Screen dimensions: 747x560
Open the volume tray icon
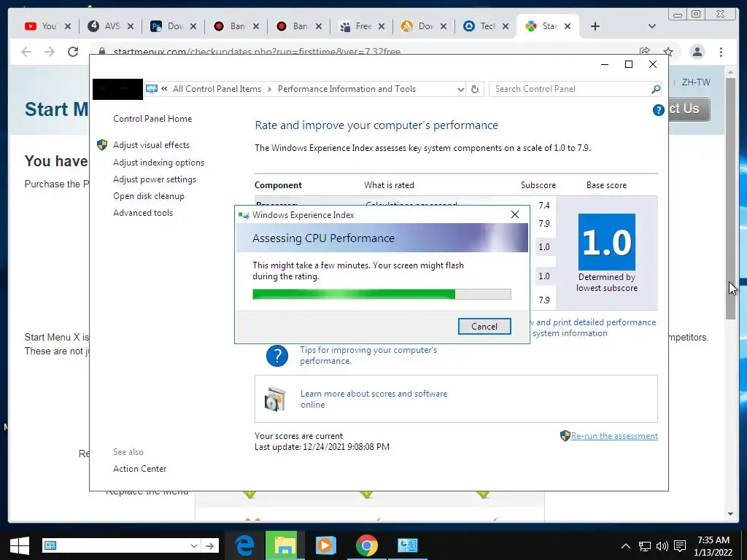(662, 545)
